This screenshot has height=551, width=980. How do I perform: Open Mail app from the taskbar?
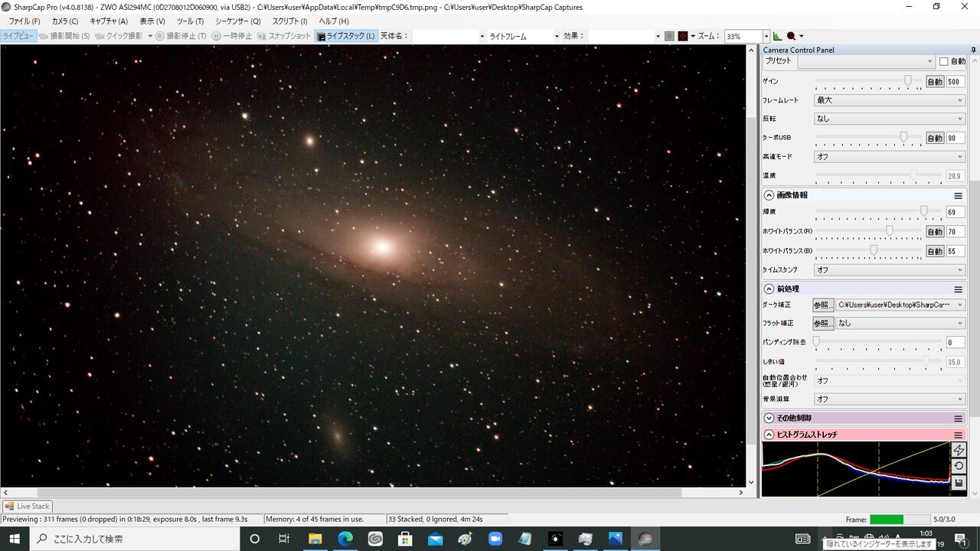coord(436,539)
